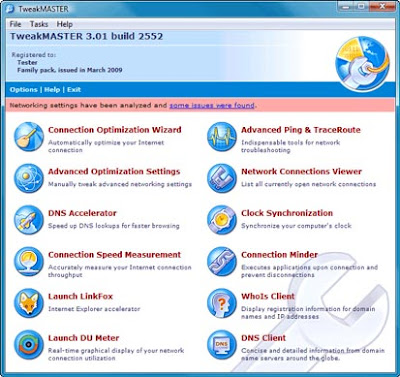Click the TweakMASTER globe and wrench logo

(362, 64)
